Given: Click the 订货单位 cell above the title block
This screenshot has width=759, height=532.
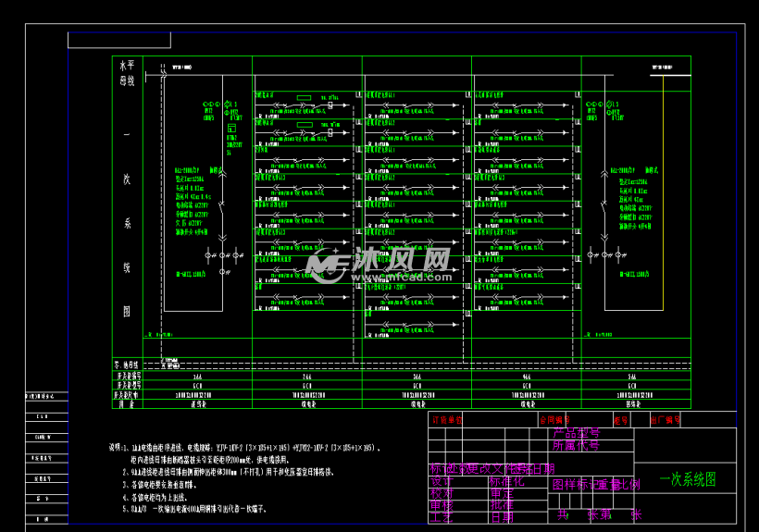Looking at the screenshot, I should pos(446,419).
